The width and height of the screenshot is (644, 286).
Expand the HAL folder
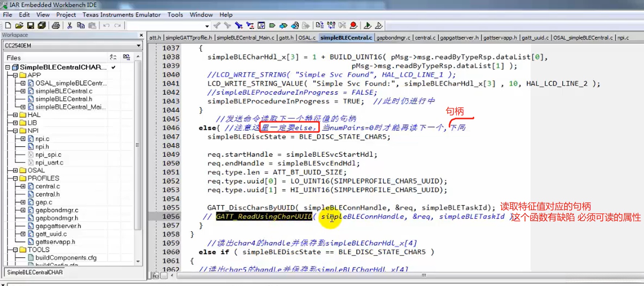tap(15, 115)
